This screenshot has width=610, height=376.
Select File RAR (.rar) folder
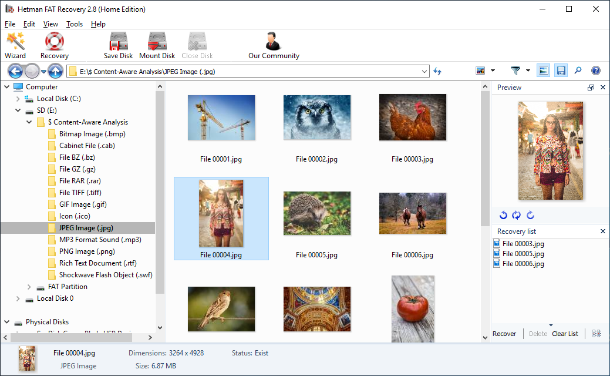click(x=75, y=181)
